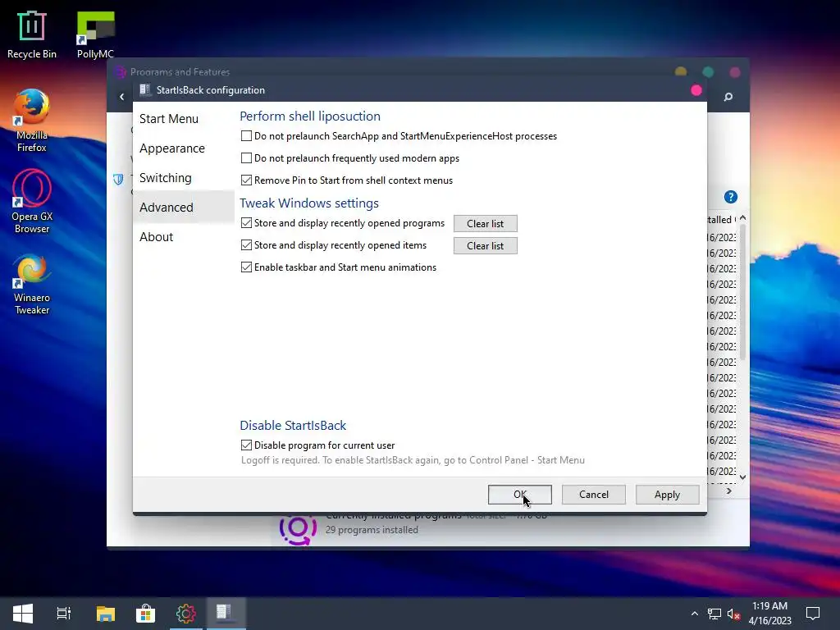Clear list of recently opened programs

pos(486,223)
